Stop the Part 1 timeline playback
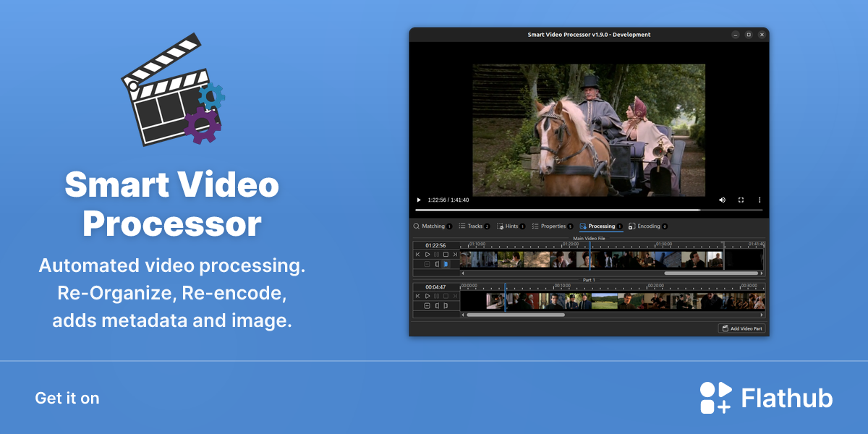 tap(446, 296)
